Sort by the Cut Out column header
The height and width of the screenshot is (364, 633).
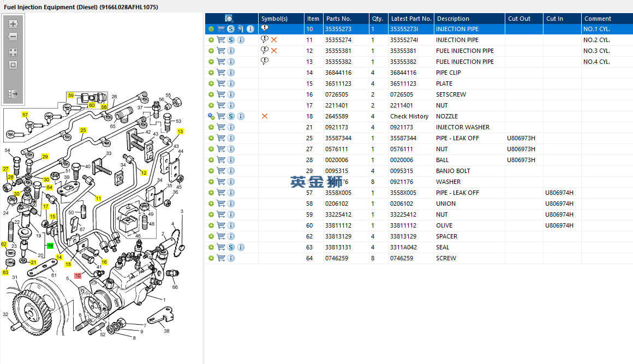click(x=524, y=19)
